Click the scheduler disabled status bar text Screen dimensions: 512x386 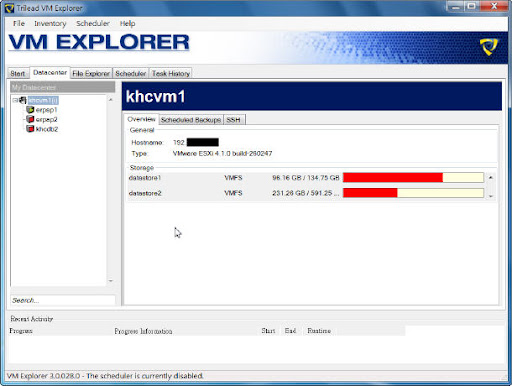pyautogui.click(x=105, y=376)
